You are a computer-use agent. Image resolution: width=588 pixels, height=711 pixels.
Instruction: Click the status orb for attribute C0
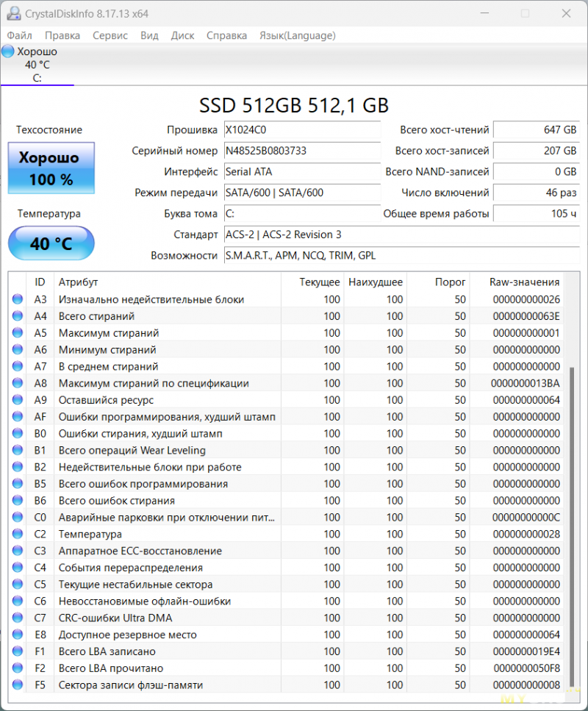[18, 518]
